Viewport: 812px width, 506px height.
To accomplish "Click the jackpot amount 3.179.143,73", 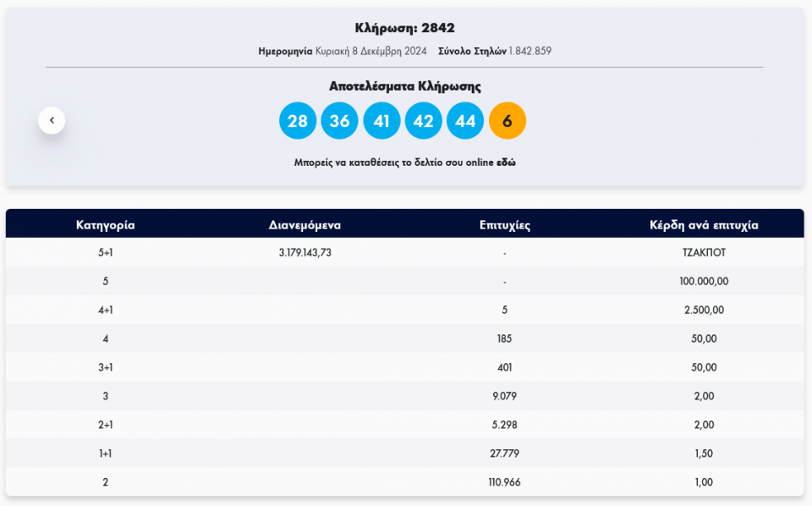I will pos(304,253).
